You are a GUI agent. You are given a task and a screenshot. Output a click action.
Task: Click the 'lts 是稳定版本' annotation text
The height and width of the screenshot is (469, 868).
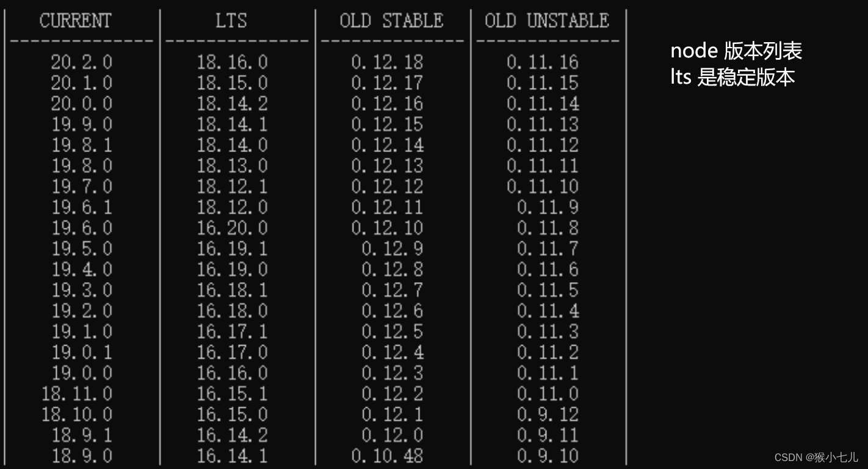(732, 77)
